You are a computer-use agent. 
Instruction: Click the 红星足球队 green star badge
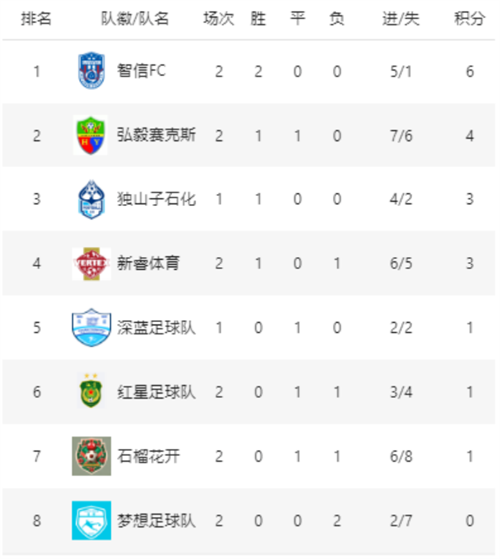click(91, 391)
